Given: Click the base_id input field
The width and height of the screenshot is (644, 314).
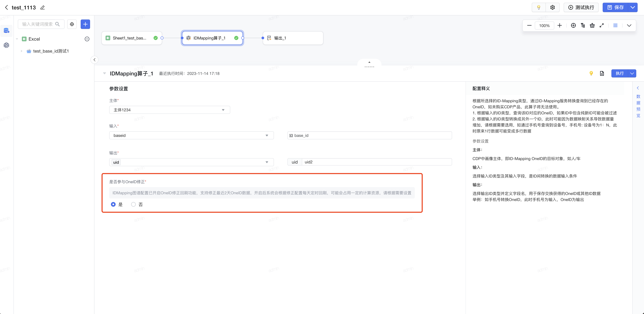Looking at the screenshot, I should [370, 135].
